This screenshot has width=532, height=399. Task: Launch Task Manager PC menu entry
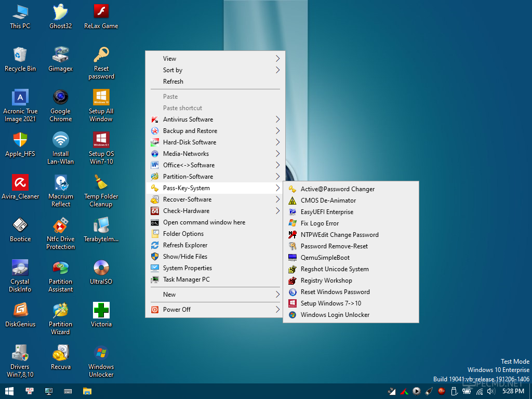point(215,279)
